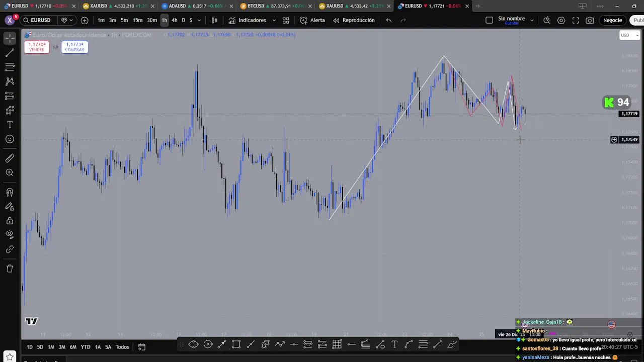
Task: Set chart range to 1D
Action: (30, 347)
